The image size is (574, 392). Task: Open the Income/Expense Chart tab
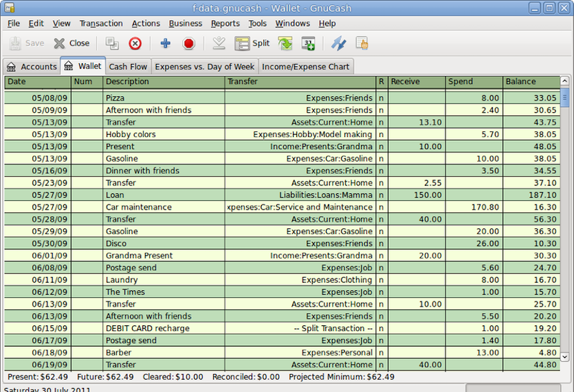pyautogui.click(x=306, y=67)
